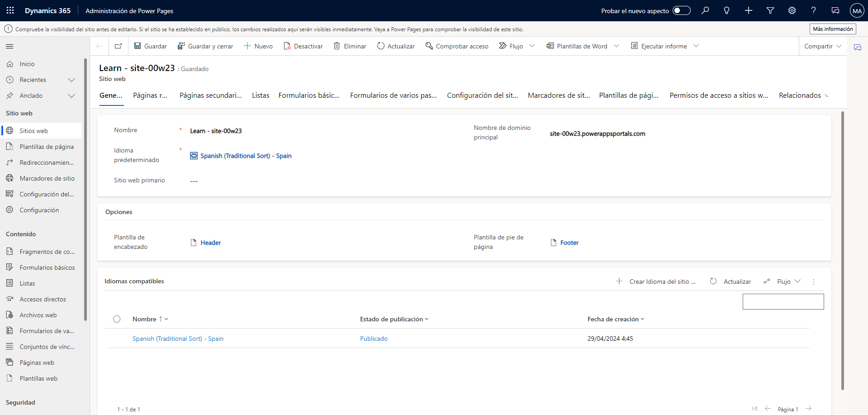Open Formularios de varios pas... tab
This screenshot has width=868, height=415.
[394, 95]
